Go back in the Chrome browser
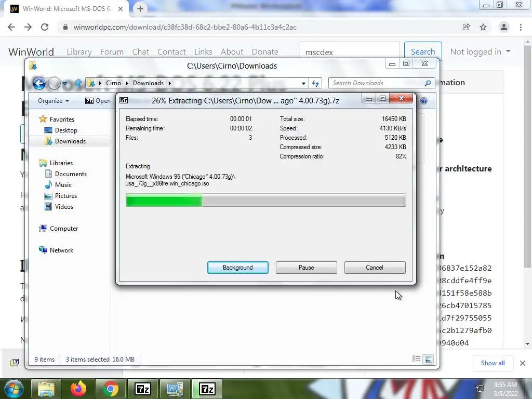Screen dimensions: 532x399 [x=11, y=27]
